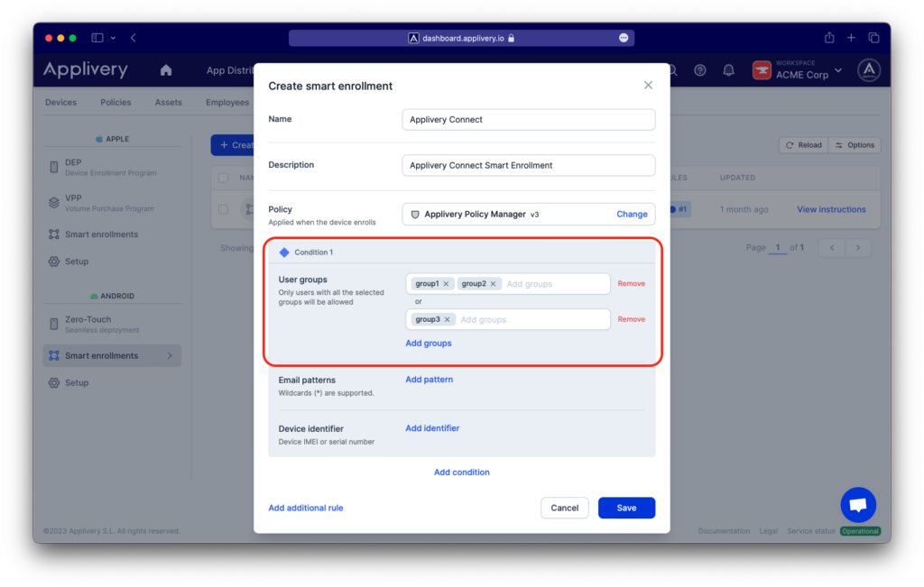Screen dimensions: 924x587
Task: Click the page number field
Action: pos(778,248)
